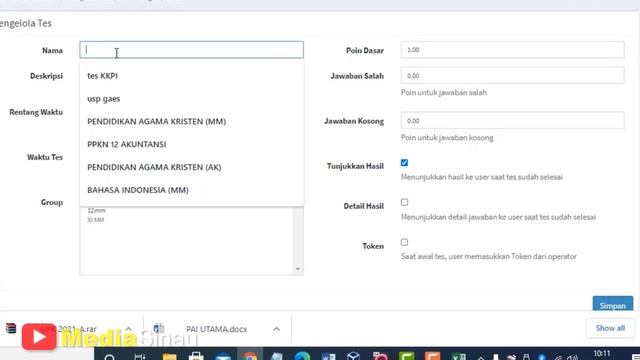This screenshot has width=640, height=360.
Task: Click the Group list scrollbar down arrow
Action: tap(298, 269)
